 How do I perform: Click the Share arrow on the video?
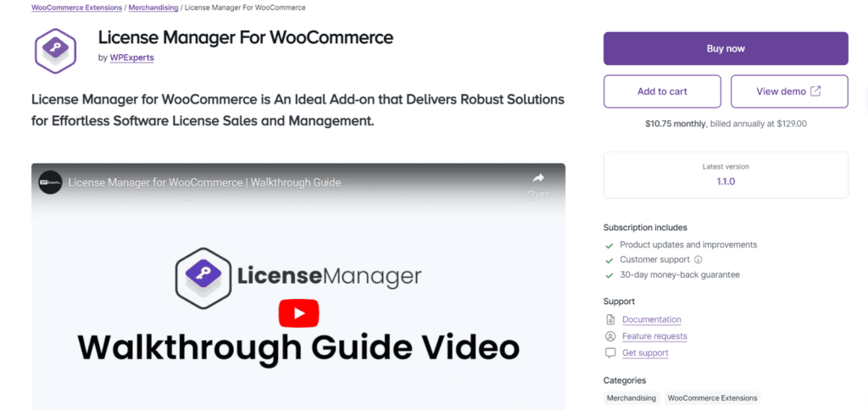coord(538,178)
